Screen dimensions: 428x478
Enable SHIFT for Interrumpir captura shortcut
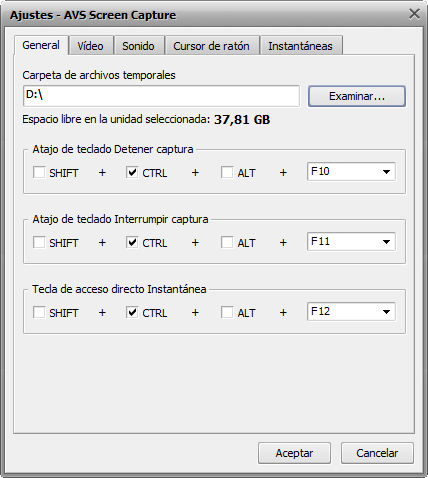[x=39, y=242]
